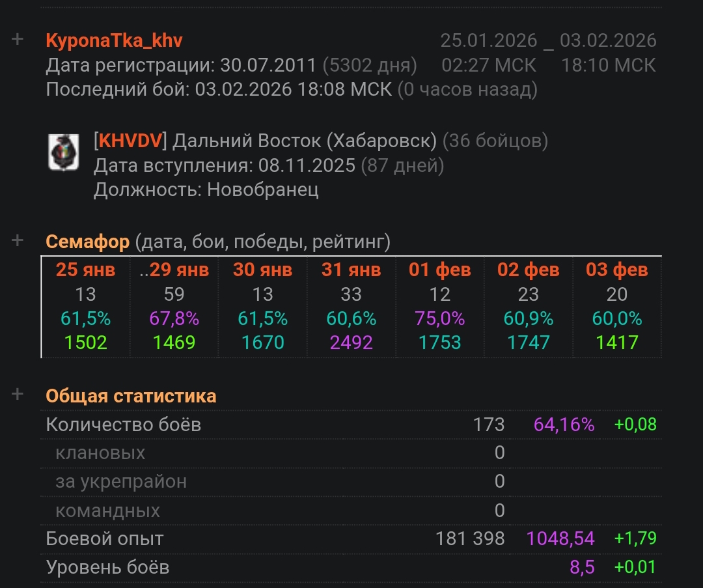703x588 pixels.
Task: Open player profile KyponaTka_khv
Action: 114,40
